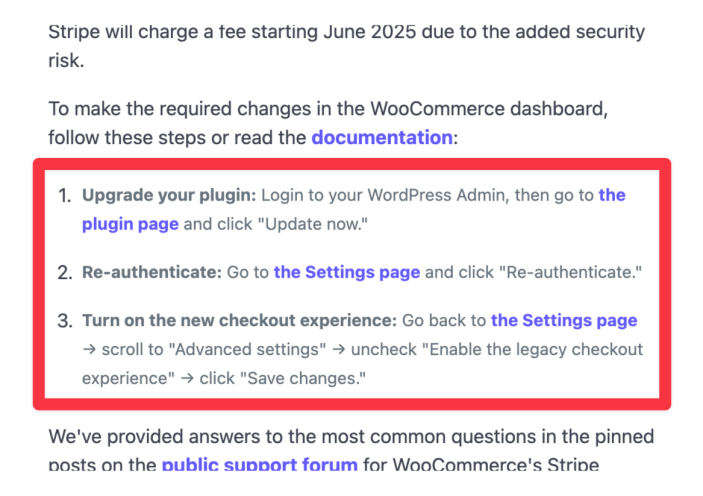The width and height of the screenshot is (703, 496).
Task: Click the quoted "Update now." text
Action: [x=314, y=224]
